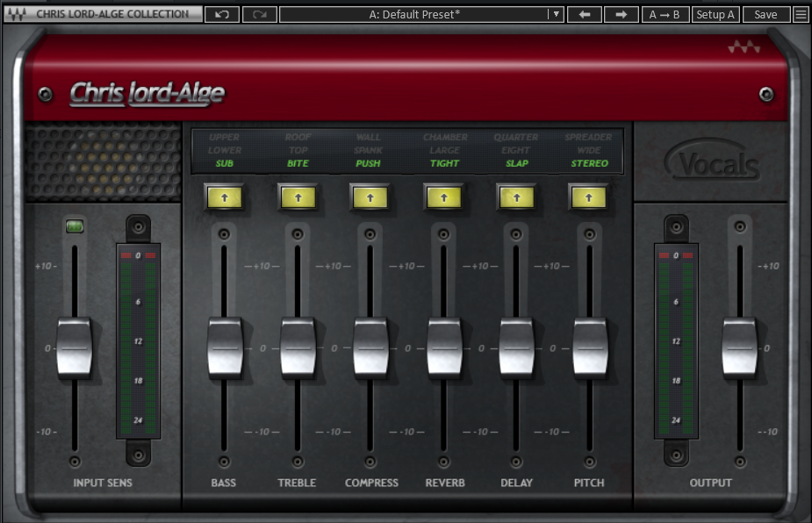Click the SUB bass mode label
This screenshot has height=523, width=812.
(x=224, y=163)
